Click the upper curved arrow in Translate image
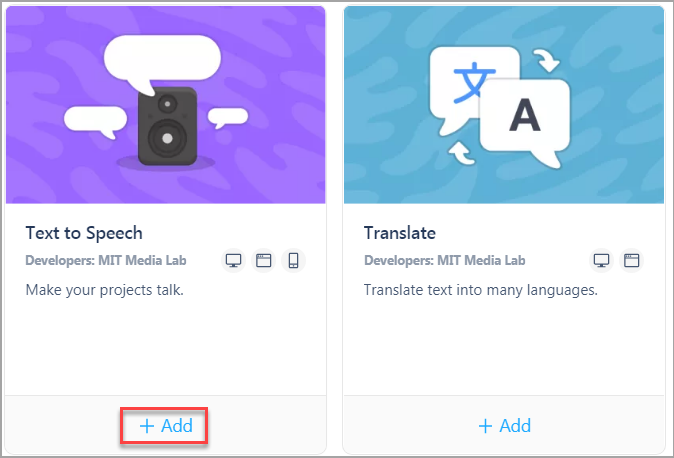Image resolution: width=674 pixels, height=458 pixels. click(x=546, y=61)
